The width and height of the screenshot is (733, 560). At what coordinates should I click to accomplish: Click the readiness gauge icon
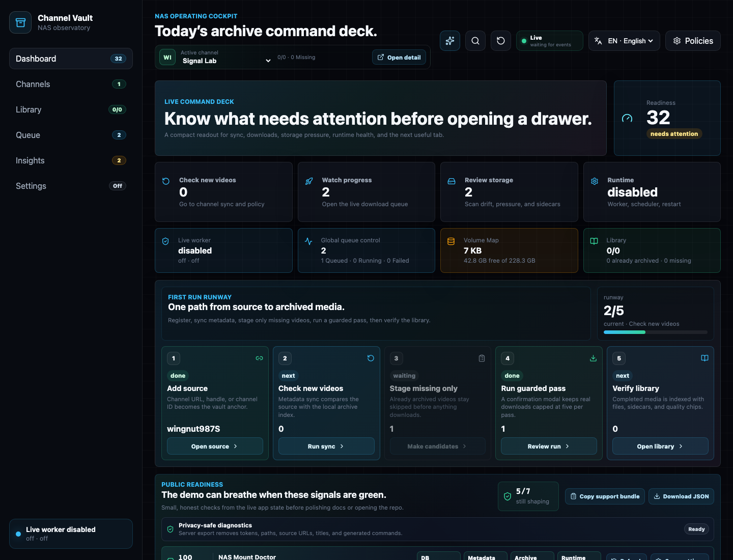627,118
